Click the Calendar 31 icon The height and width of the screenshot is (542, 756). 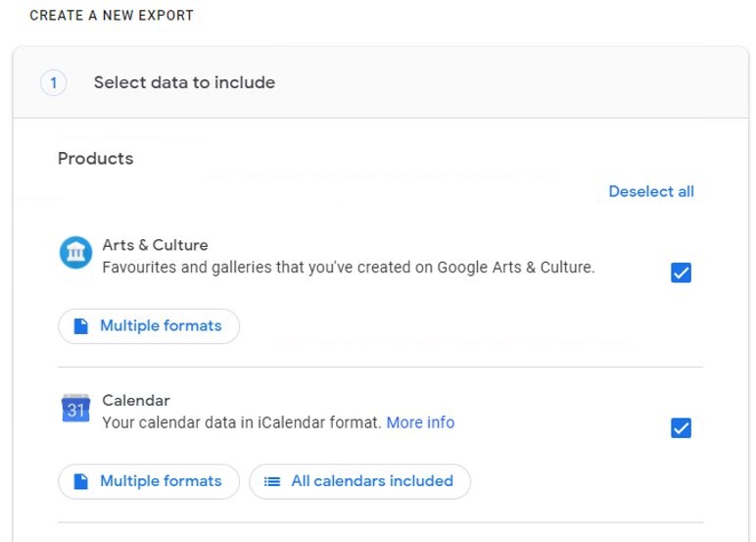point(75,409)
